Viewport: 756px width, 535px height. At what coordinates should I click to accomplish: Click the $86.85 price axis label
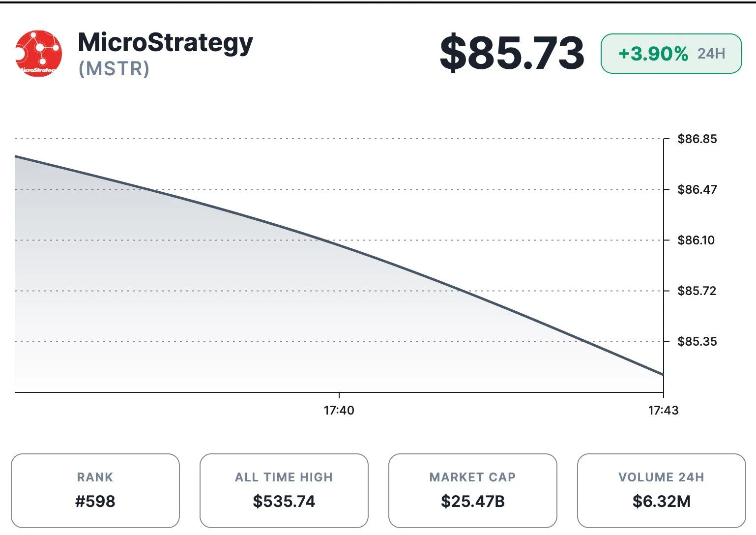click(x=697, y=139)
